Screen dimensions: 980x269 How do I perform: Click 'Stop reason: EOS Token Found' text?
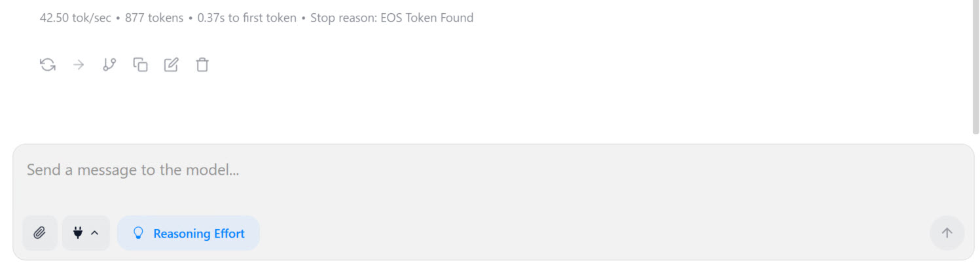(391, 18)
